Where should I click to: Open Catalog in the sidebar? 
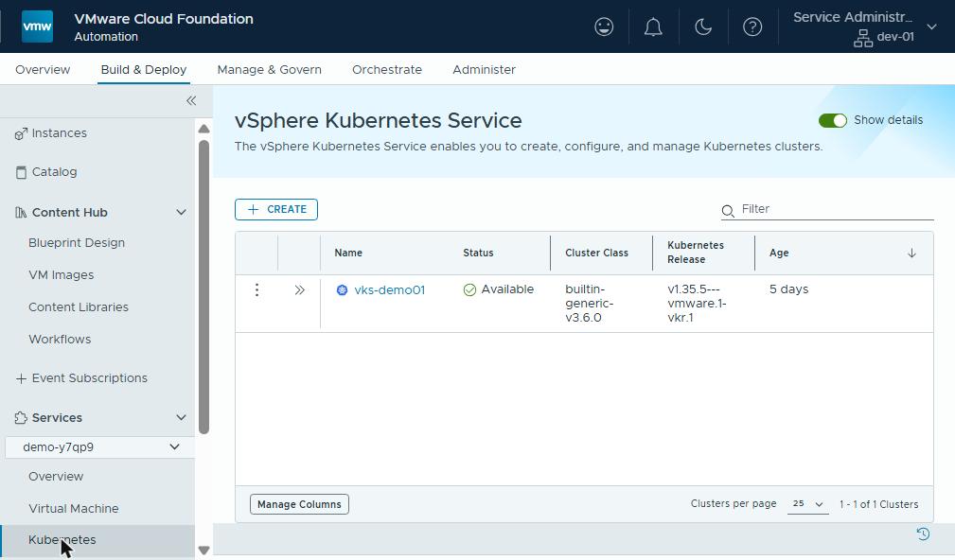point(54,172)
